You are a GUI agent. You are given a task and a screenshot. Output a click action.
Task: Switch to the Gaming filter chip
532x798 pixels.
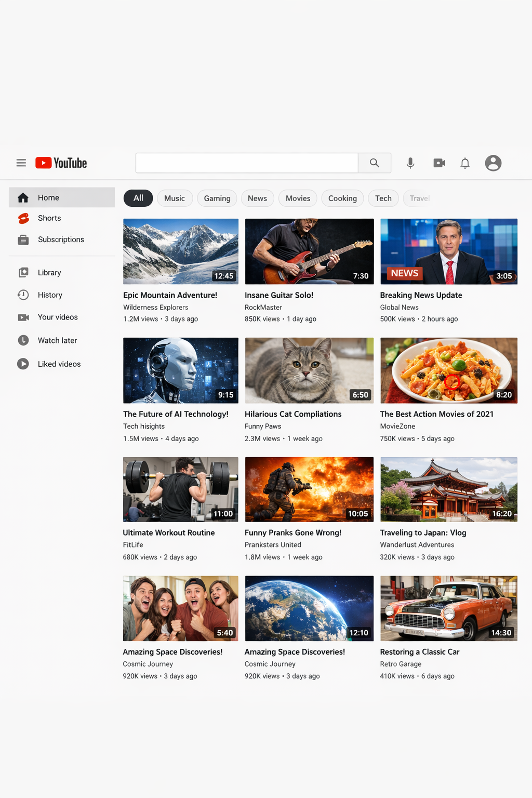pyautogui.click(x=217, y=198)
